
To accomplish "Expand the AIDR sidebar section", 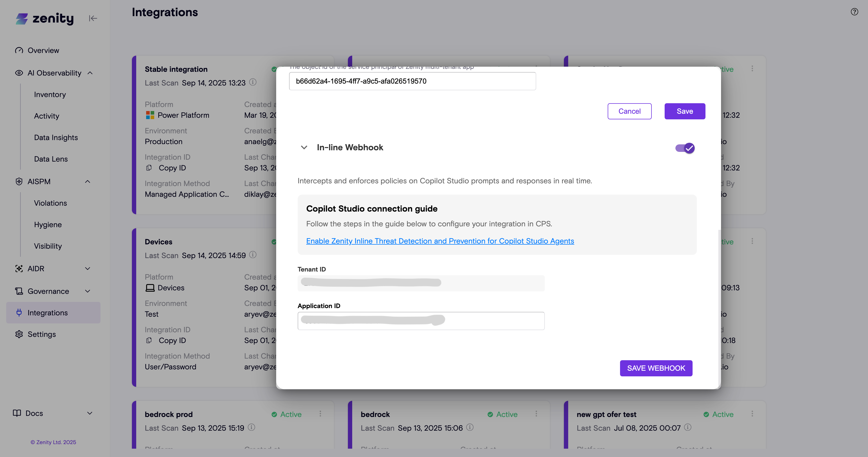I will point(88,269).
